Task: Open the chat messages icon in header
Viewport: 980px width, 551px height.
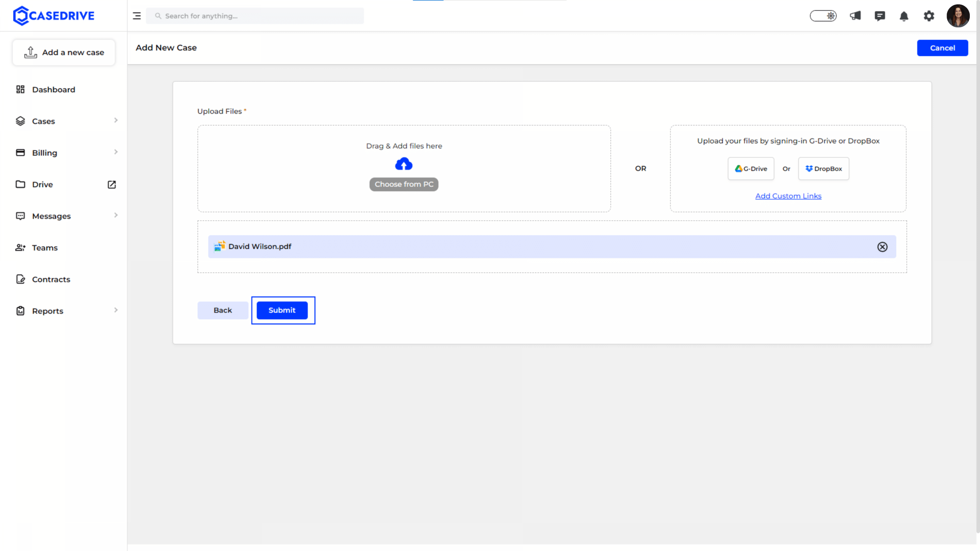Action: (880, 16)
